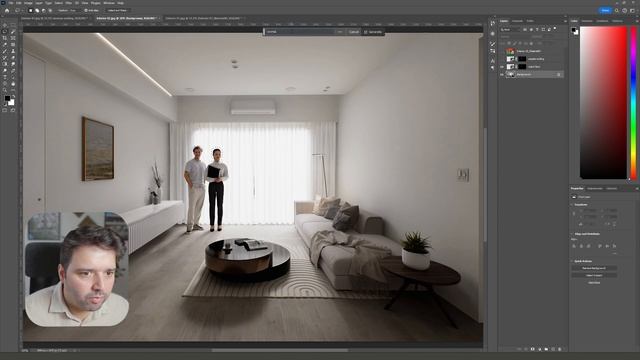Click inside the red color field

[603, 103]
